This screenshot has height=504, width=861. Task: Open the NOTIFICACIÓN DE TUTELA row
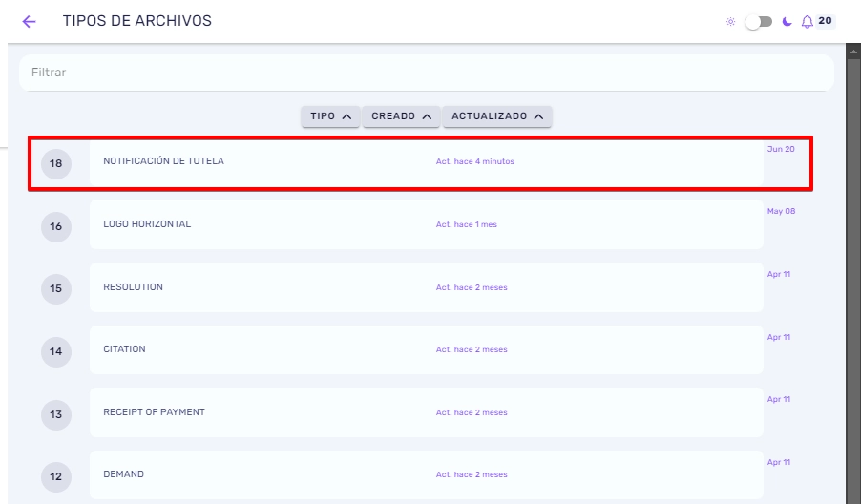coord(426,163)
